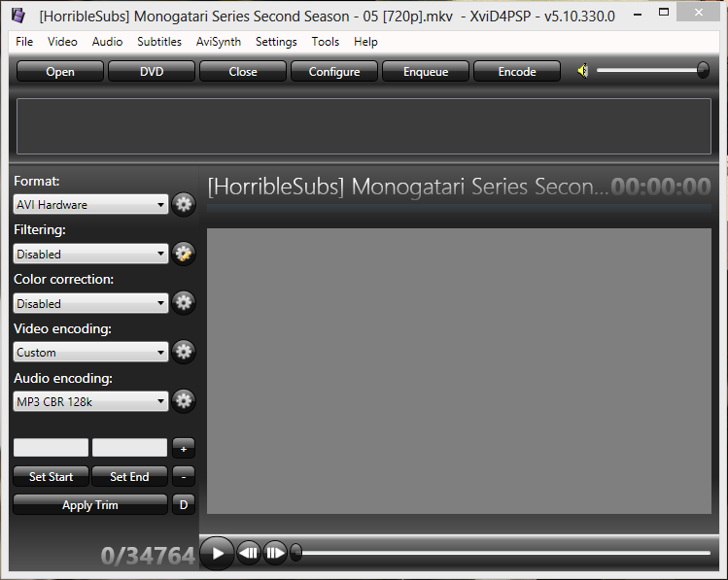Click the Enqueue button
This screenshot has width=728, height=580.
(426, 72)
